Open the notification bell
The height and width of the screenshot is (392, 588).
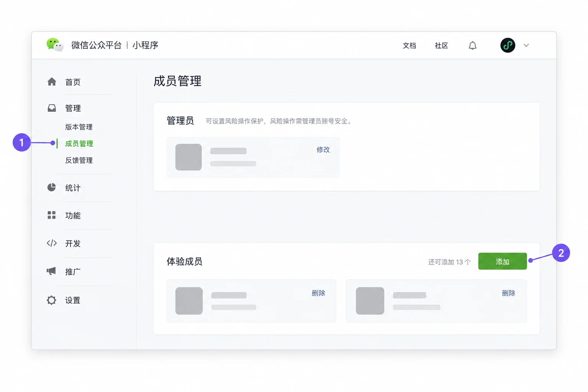[472, 46]
